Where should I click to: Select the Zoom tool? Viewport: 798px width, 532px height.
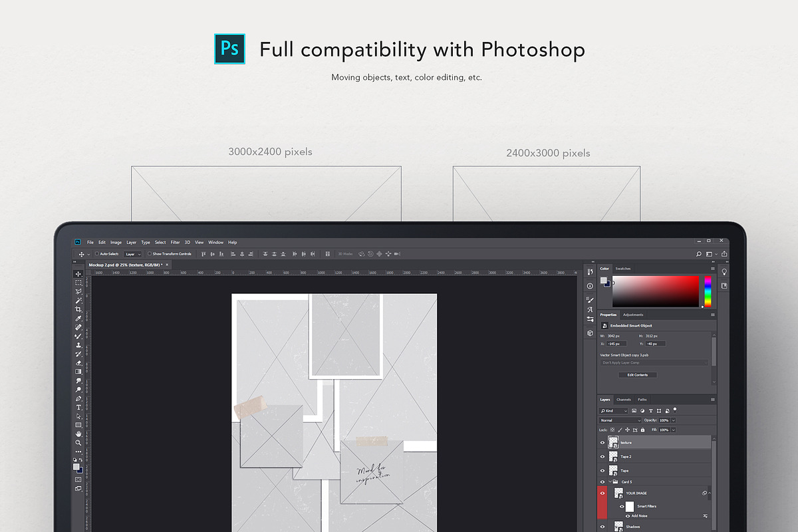tap(79, 442)
